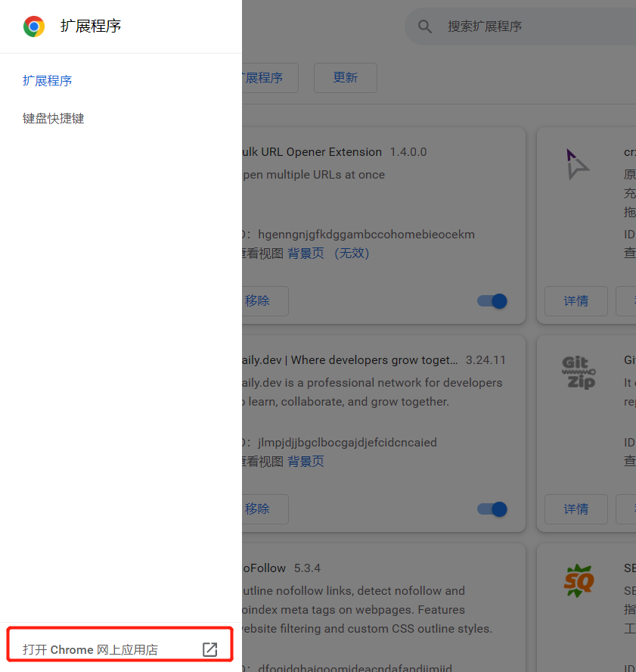636x672 pixels.
Task: Click the purple cursor extension icon
Action: pos(577,164)
